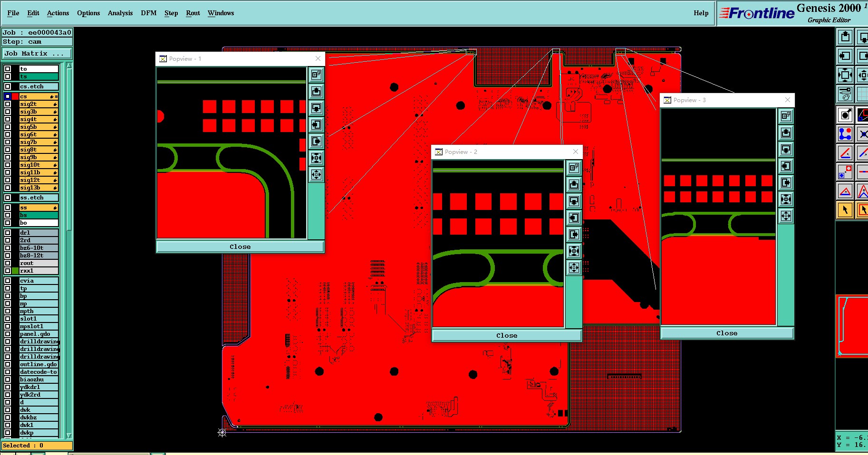868x455 pixels.
Task: Open the Actions menu
Action: [58, 13]
